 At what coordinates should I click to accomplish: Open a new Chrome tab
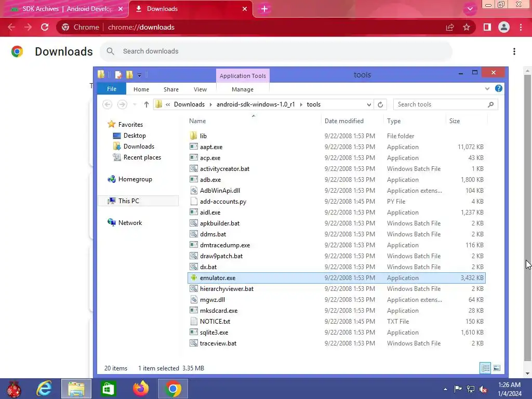264,9
